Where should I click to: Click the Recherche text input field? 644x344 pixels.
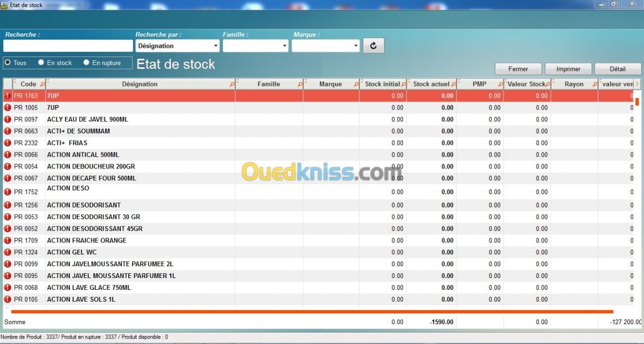tap(68, 46)
